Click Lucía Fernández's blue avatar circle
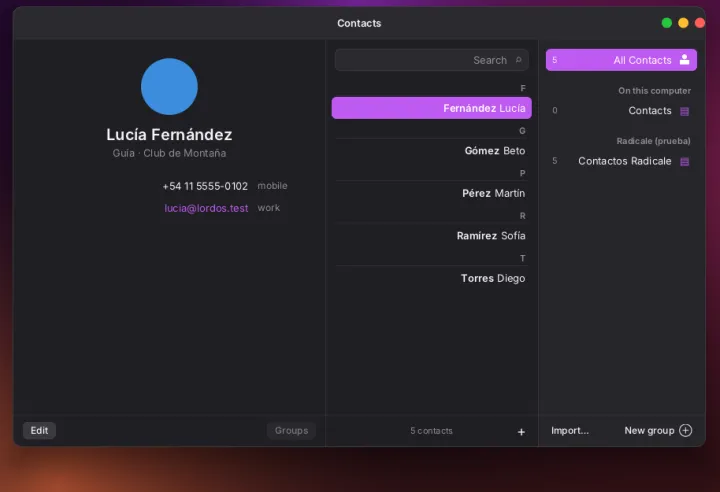Screen dimensions: 720x492 169,86
